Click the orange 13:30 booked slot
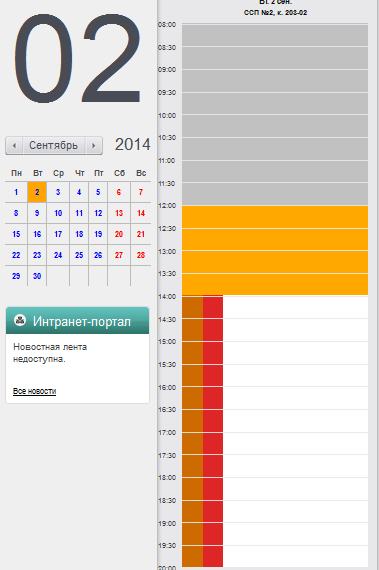 click(x=275, y=284)
